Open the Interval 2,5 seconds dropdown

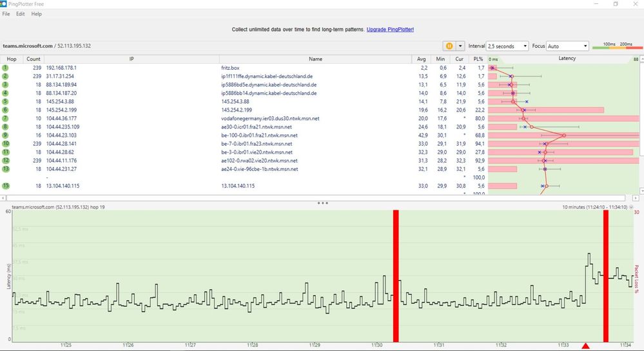(x=507, y=46)
